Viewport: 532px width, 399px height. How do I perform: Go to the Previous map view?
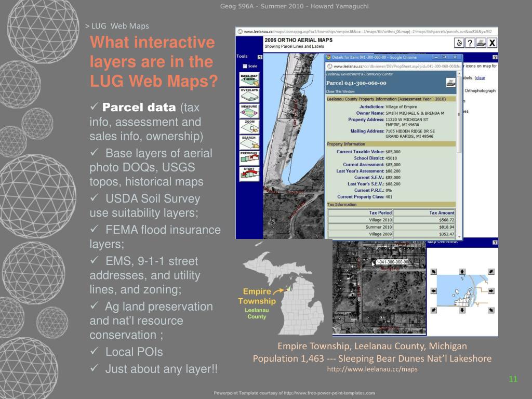coord(249,158)
